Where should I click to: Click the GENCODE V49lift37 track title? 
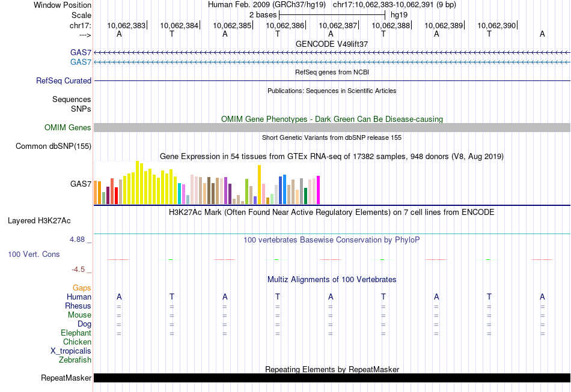pos(332,44)
